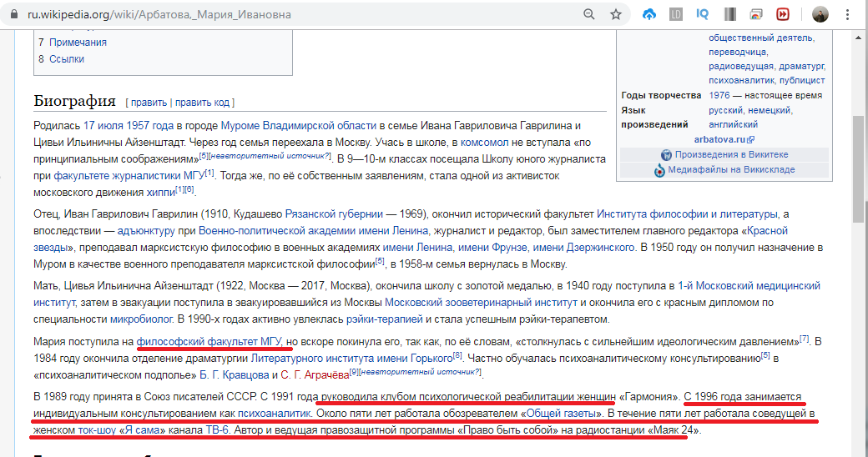868x457 pixels.
Task: Open the "английский" language link in infobox
Action: pyautogui.click(x=734, y=124)
